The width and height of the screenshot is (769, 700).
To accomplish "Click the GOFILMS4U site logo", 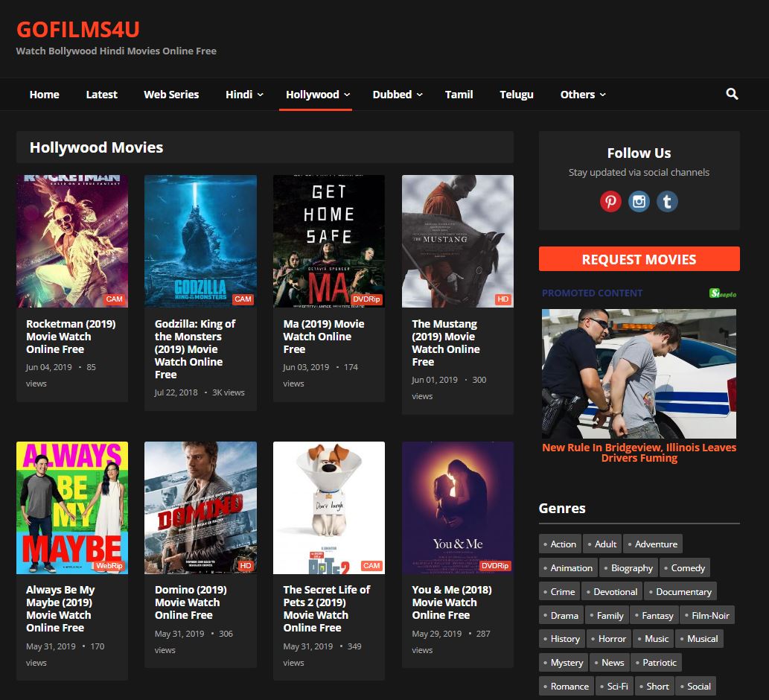I will click(78, 29).
